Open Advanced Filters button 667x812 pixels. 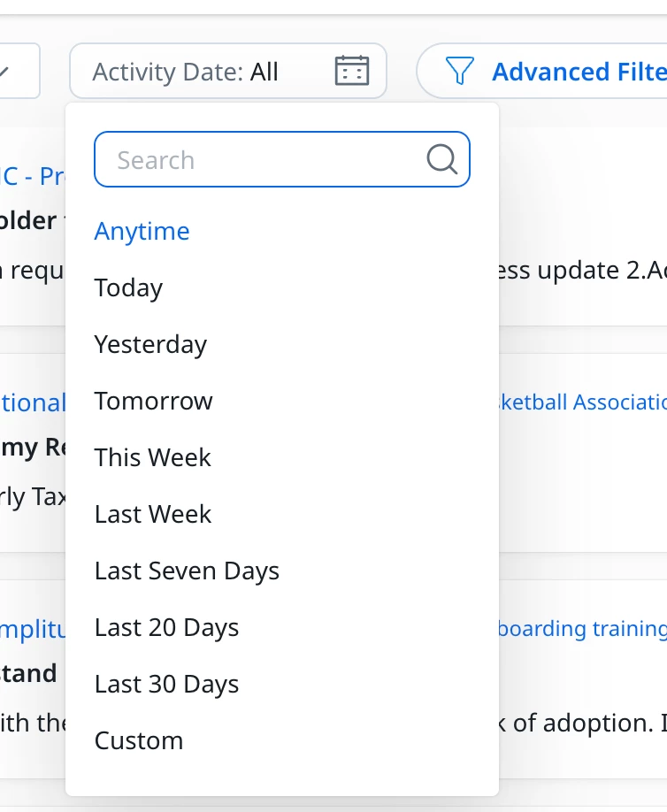[x=541, y=71]
